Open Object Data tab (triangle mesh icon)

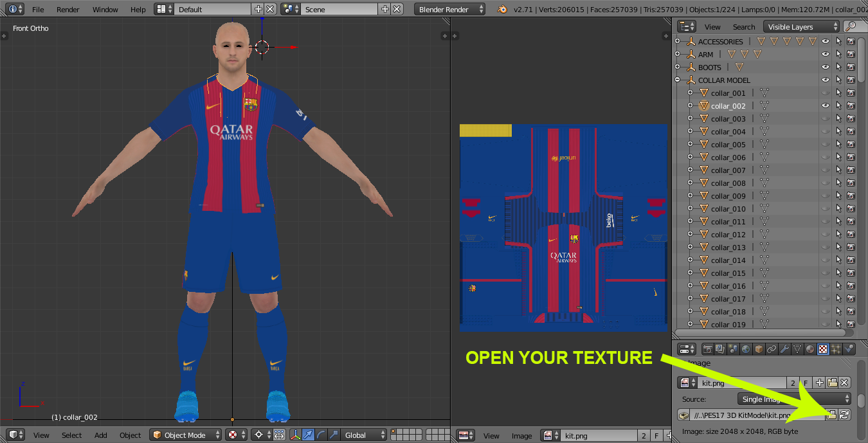coord(797,349)
